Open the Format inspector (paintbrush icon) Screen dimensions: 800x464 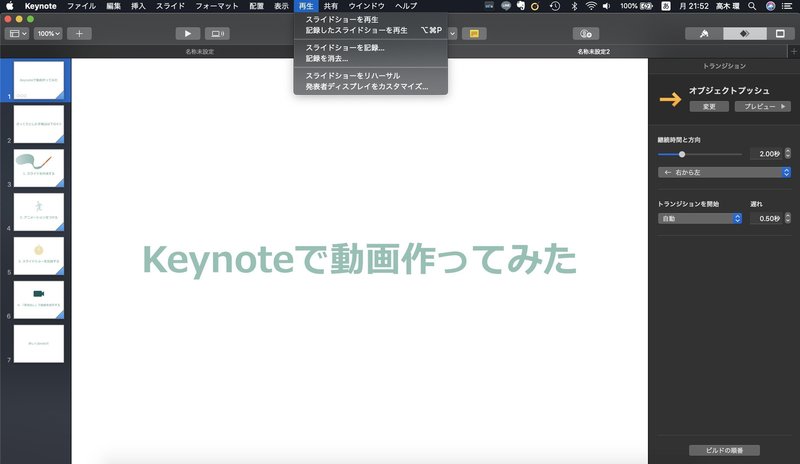[x=704, y=34]
